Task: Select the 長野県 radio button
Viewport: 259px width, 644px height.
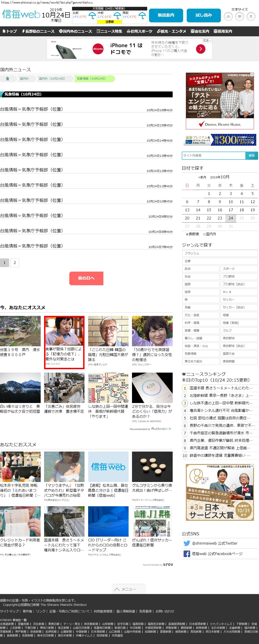Action: 187,234
